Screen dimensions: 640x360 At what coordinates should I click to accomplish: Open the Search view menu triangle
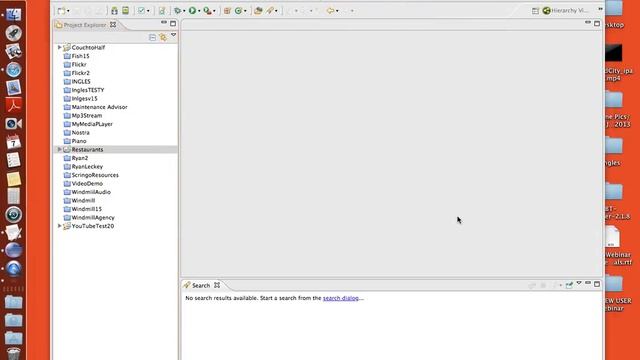click(579, 283)
